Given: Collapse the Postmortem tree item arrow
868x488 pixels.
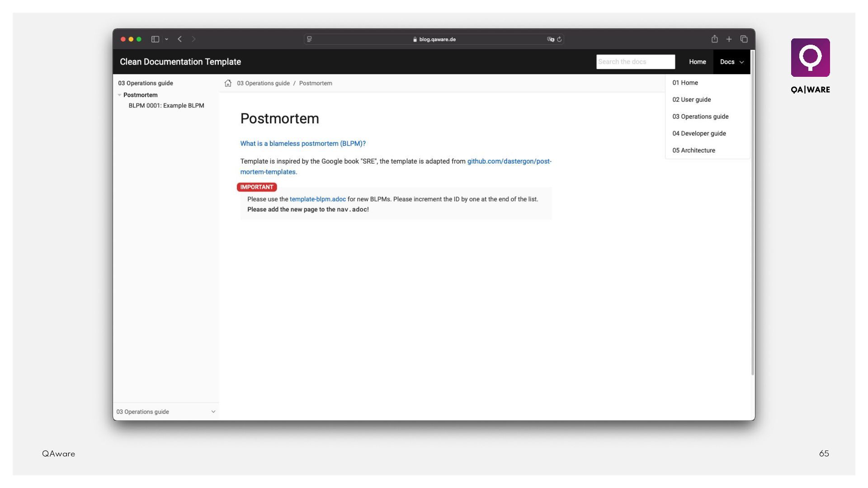Looking at the screenshot, I should [119, 95].
